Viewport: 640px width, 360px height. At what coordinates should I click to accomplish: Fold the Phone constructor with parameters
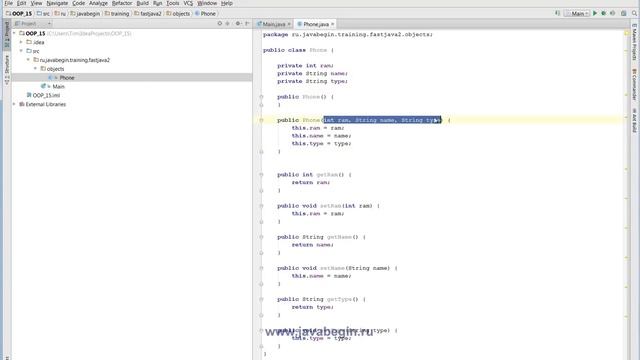point(261,120)
